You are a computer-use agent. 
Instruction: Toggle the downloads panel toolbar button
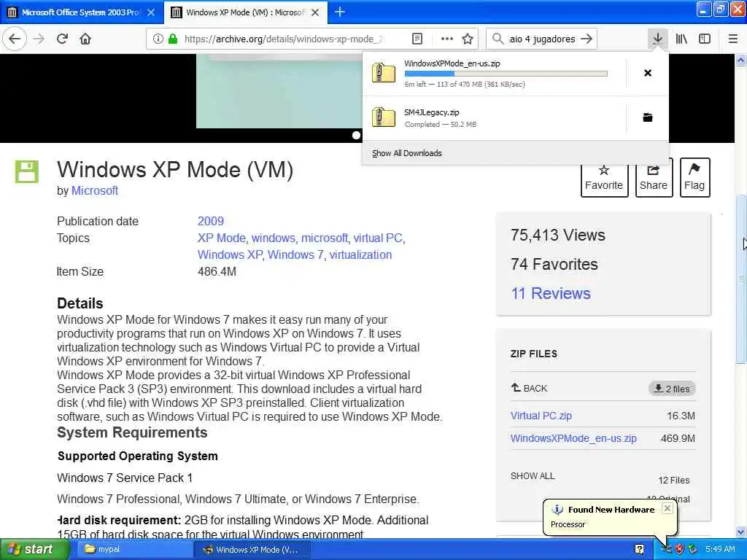coord(657,39)
